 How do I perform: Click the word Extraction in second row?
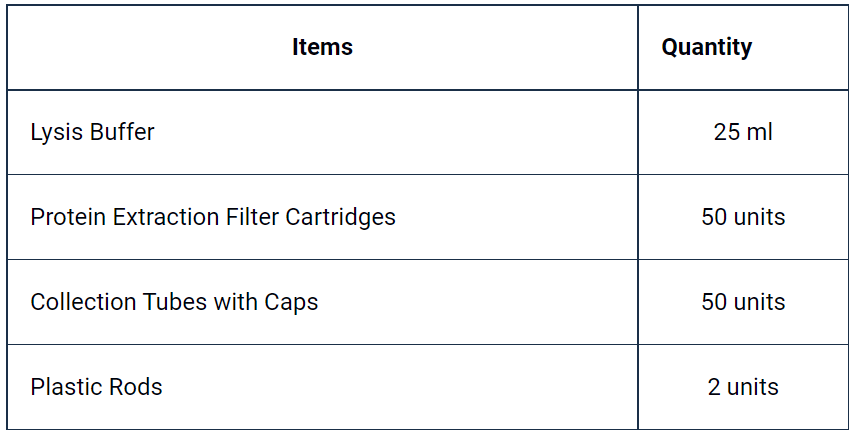(165, 217)
